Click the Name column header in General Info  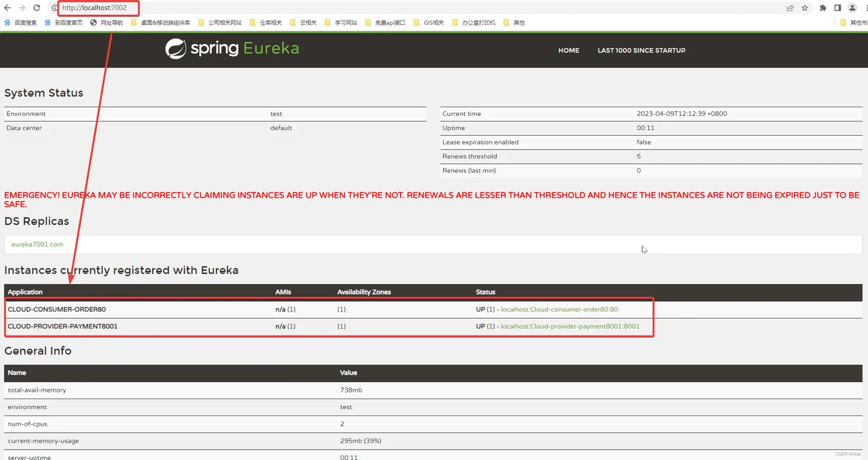pos(17,373)
